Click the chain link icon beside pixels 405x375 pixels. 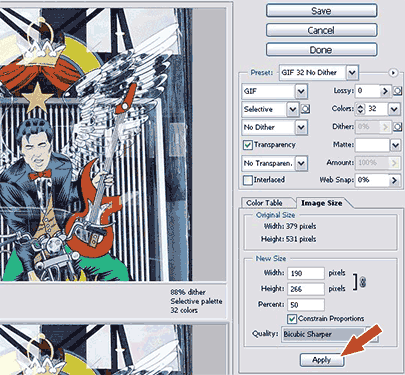click(363, 282)
